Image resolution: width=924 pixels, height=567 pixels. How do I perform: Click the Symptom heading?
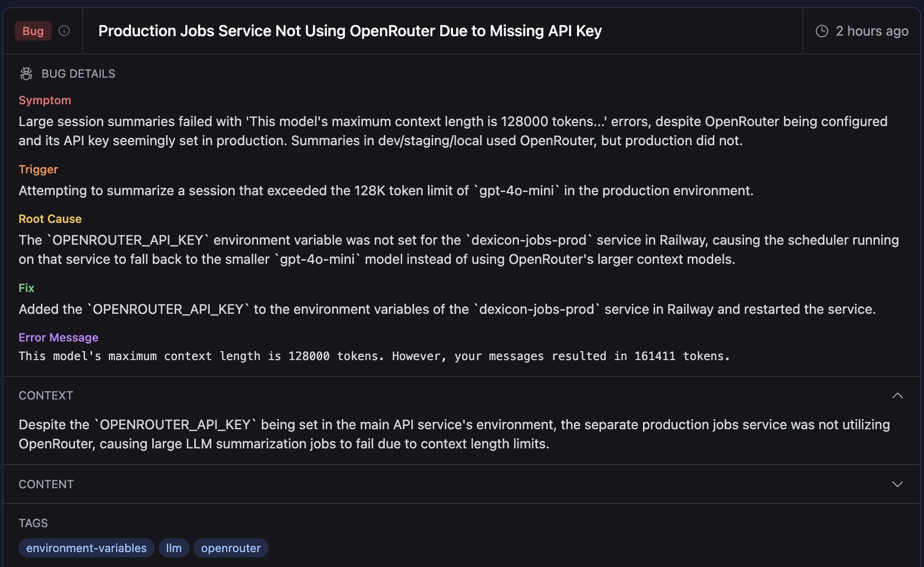tap(45, 100)
